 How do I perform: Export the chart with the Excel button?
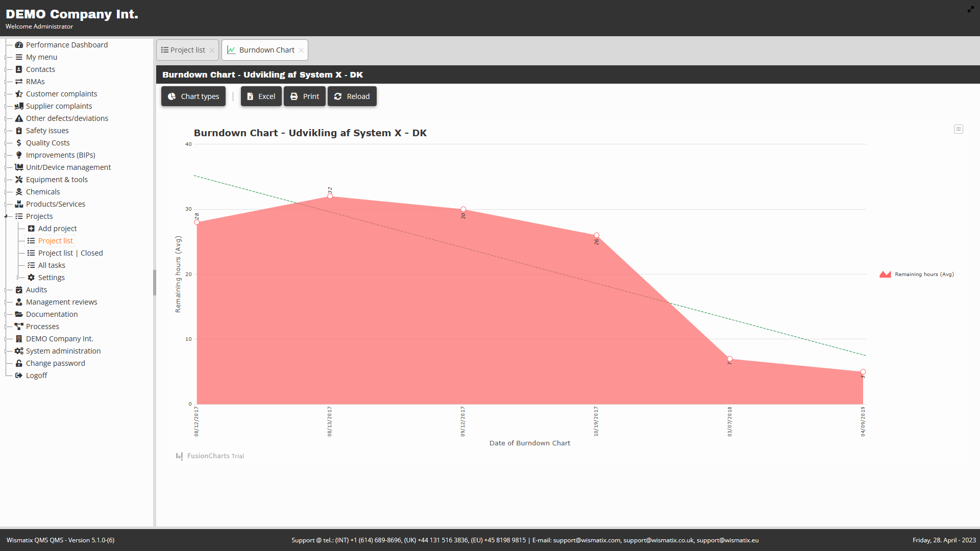click(x=261, y=96)
